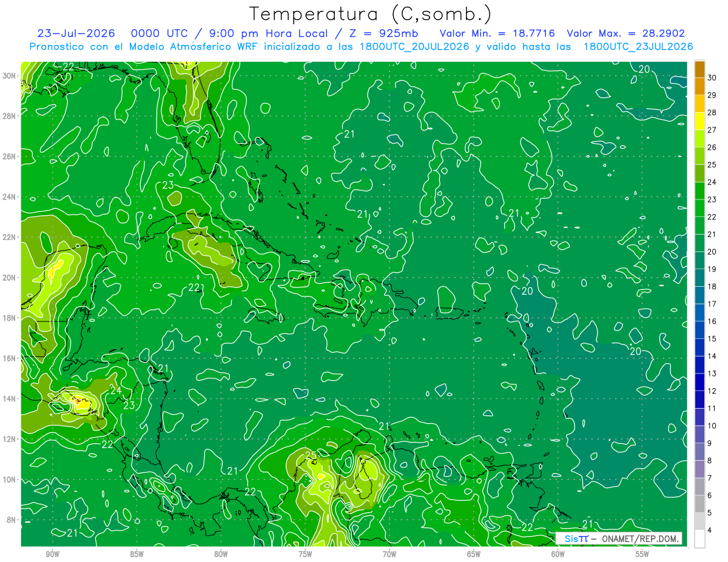Click the orange legend swatch between 29 and 30
Image resolution: width=728 pixels, height=562 pixels.
(x=699, y=87)
